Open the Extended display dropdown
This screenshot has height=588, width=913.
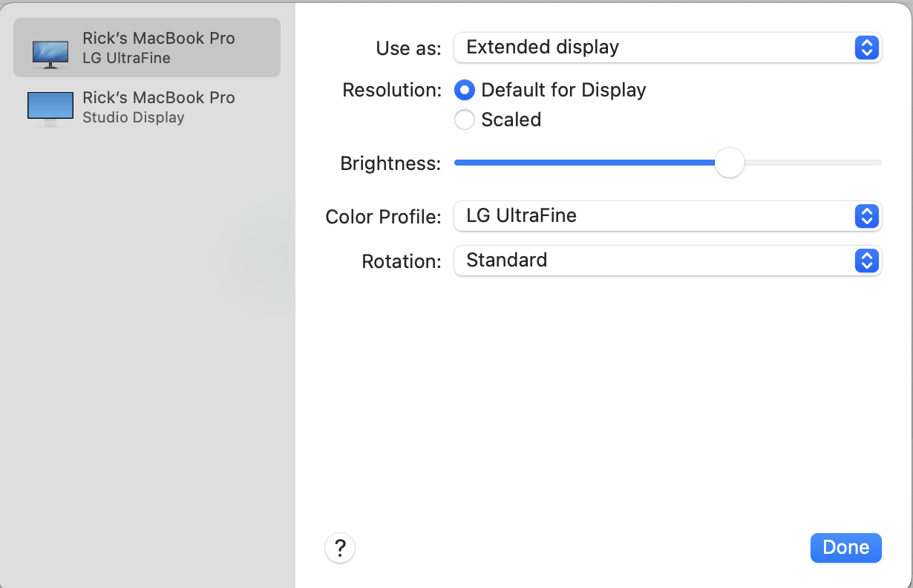click(x=667, y=48)
